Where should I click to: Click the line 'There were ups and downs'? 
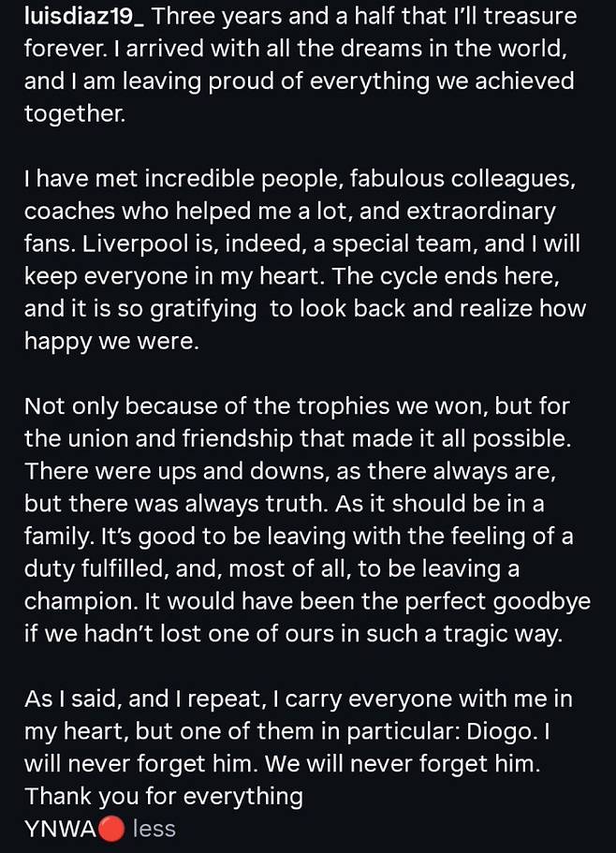tap(290, 471)
